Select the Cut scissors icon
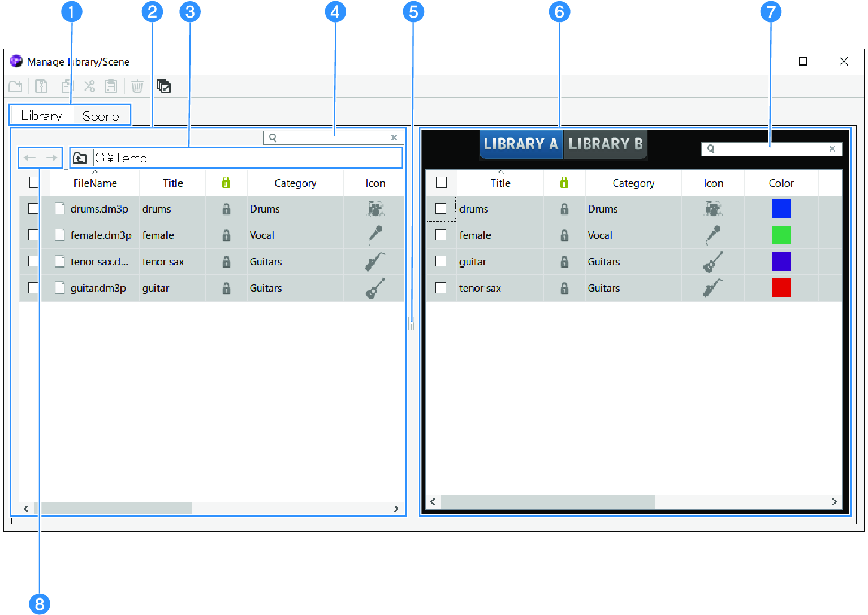868x615 pixels. 89,86
